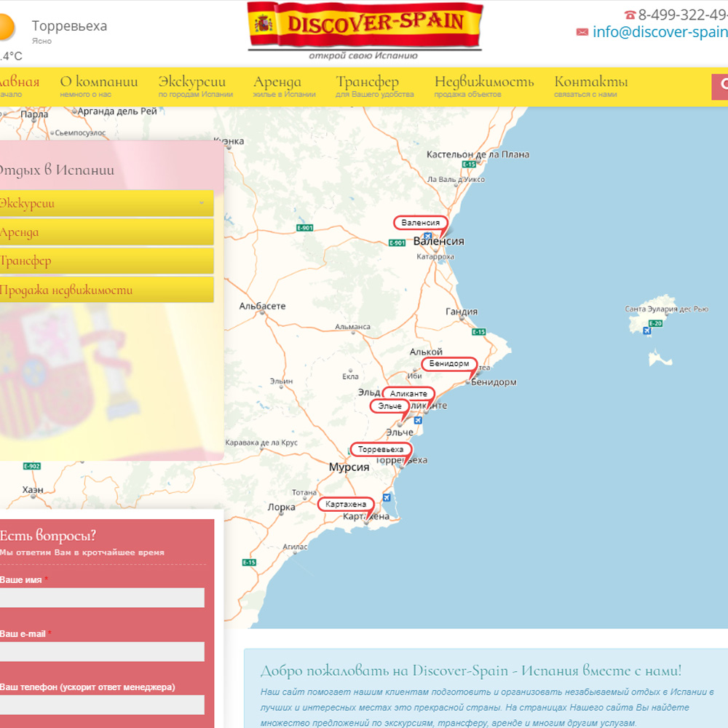The height and width of the screenshot is (728, 728).
Task: Click the airport icon north of Картахена
Action: (387, 498)
